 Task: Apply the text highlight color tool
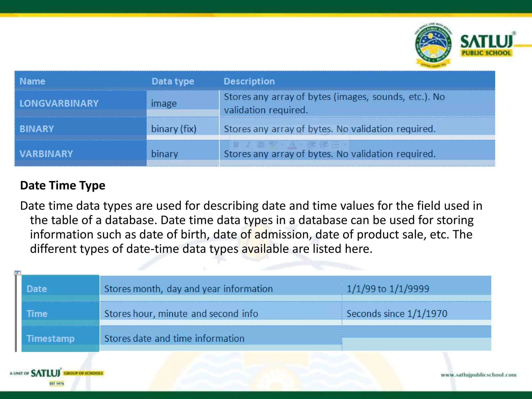tap(273, 144)
